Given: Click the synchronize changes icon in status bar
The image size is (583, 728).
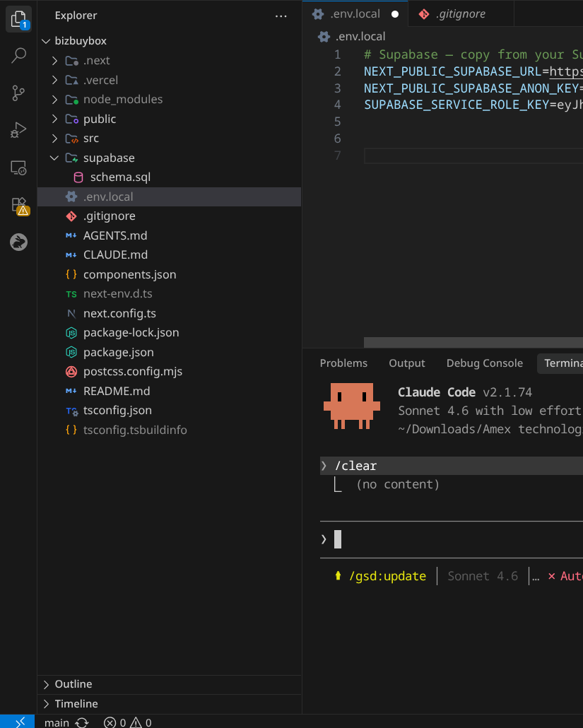Looking at the screenshot, I should pos(82,722).
